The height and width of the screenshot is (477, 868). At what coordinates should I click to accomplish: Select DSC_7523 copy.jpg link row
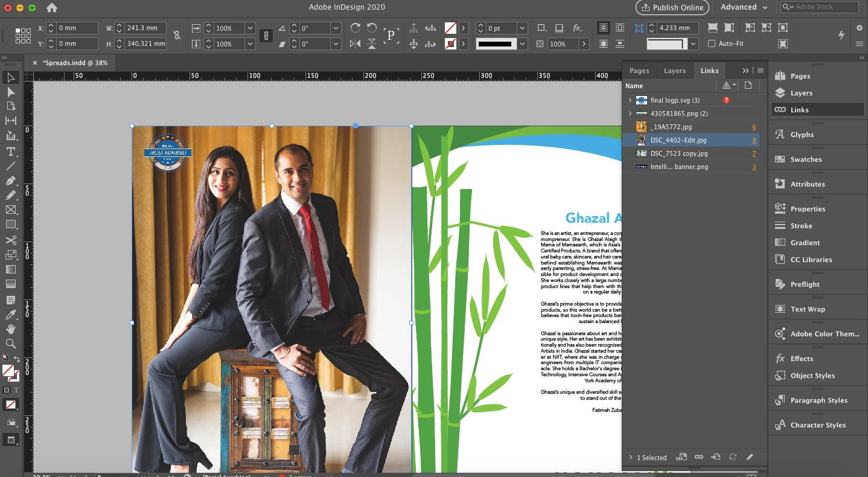click(x=691, y=153)
